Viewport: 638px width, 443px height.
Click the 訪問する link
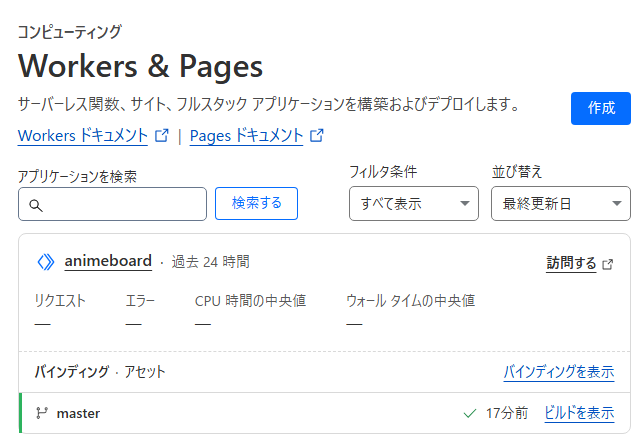pyautogui.click(x=571, y=263)
